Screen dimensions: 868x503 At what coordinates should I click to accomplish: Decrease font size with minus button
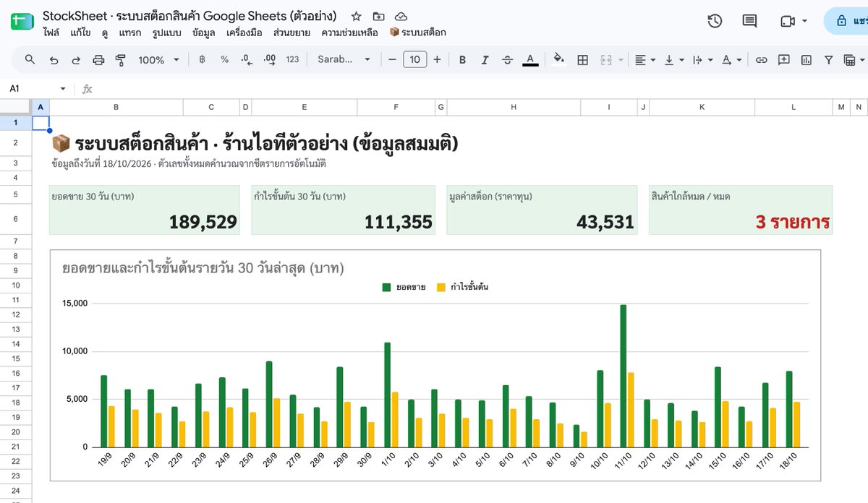tap(392, 60)
